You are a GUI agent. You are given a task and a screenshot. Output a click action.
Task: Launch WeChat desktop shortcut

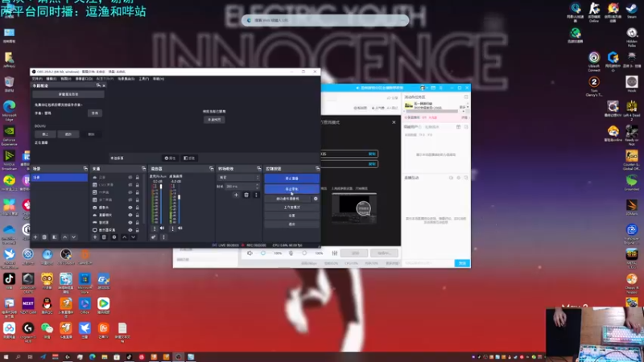point(47,330)
